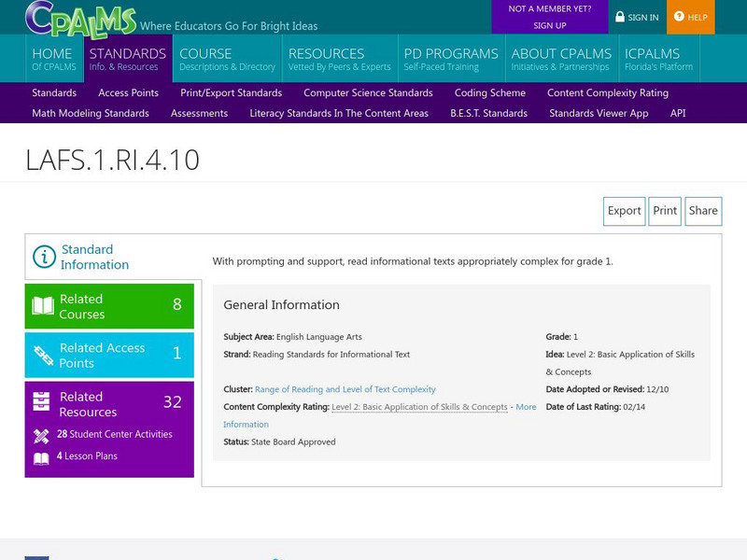
Task: Open the Course Descriptions & Directory menu
Action: [227, 59]
